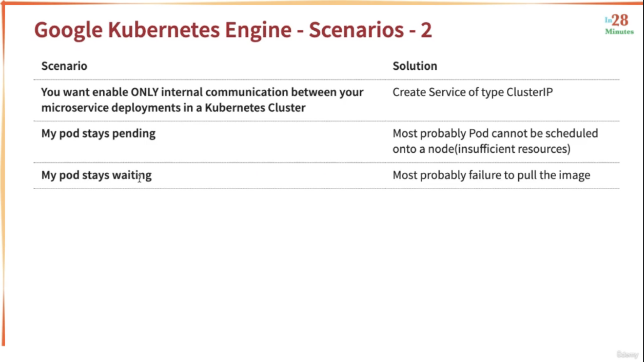Image resolution: width=644 pixels, height=362 pixels.
Task: Click the word 'ONLY' in first scenario
Action: (x=145, y=92)
